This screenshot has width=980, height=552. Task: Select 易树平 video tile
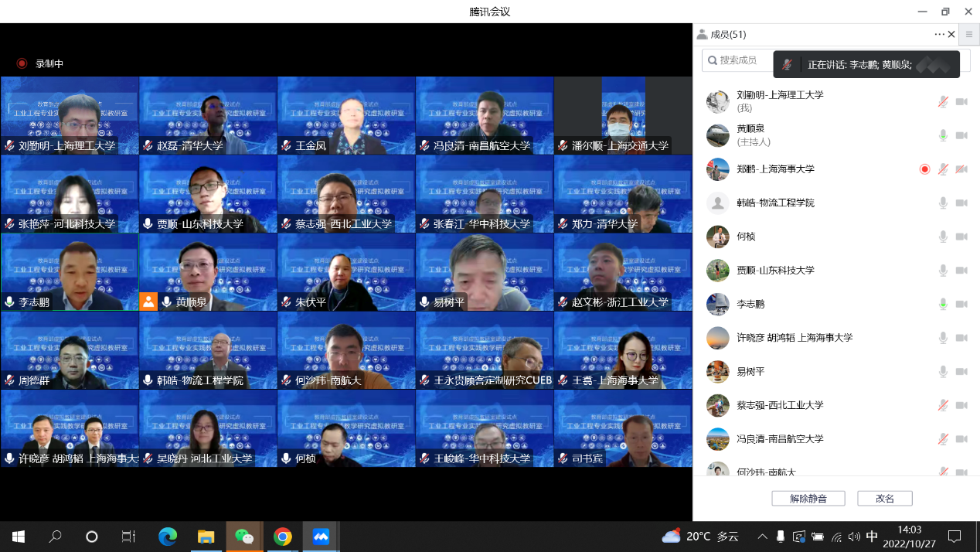pyautogui.click(x=484, y=271)
